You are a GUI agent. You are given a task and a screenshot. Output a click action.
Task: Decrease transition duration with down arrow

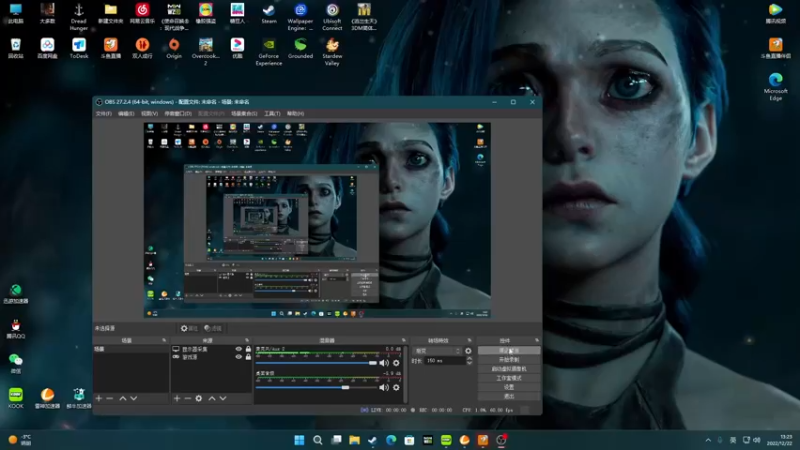point(469,363)
